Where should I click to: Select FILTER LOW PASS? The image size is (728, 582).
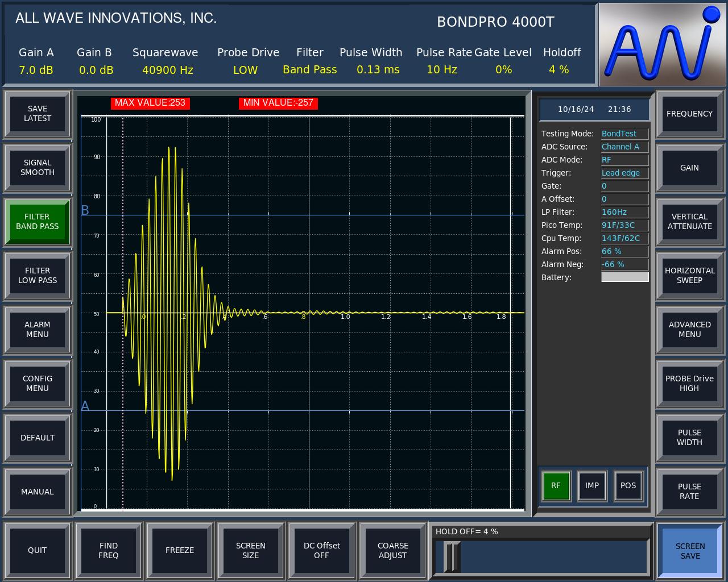pyautogui.click(x=38, y=276)
